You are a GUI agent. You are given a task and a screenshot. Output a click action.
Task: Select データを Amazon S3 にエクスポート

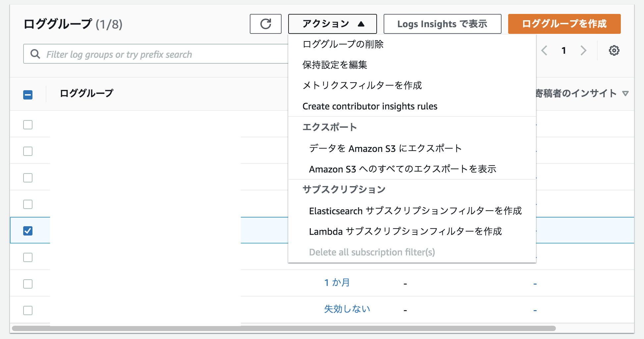(x=385, y=148)
